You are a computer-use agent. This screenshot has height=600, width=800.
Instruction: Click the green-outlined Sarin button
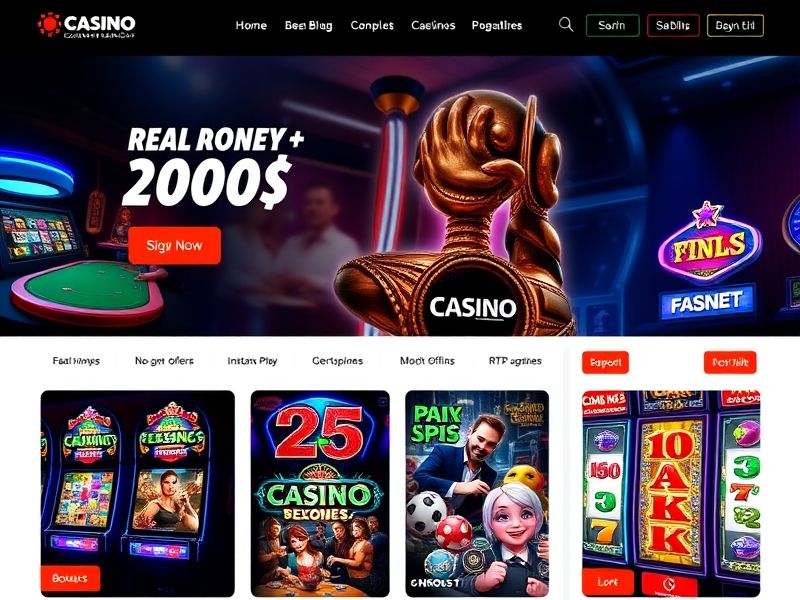click(612, 26)
